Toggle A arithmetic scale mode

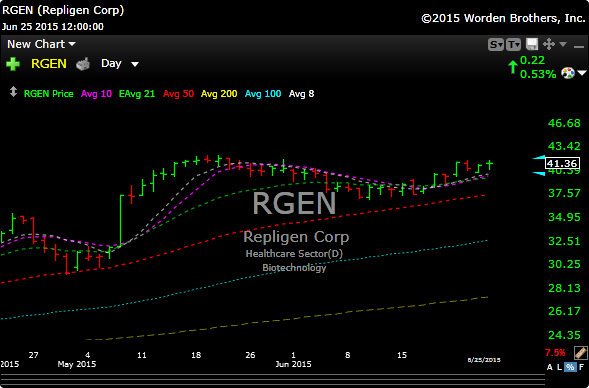pyautogui.click(x=550, y=367)
